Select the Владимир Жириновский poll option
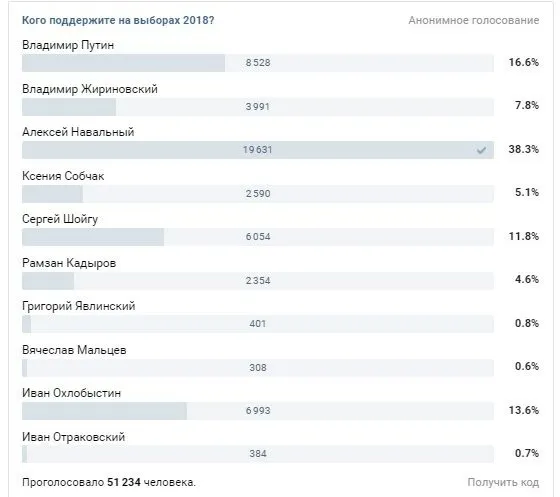This screenshot has height=497, width=560. (x=90, y=89)
